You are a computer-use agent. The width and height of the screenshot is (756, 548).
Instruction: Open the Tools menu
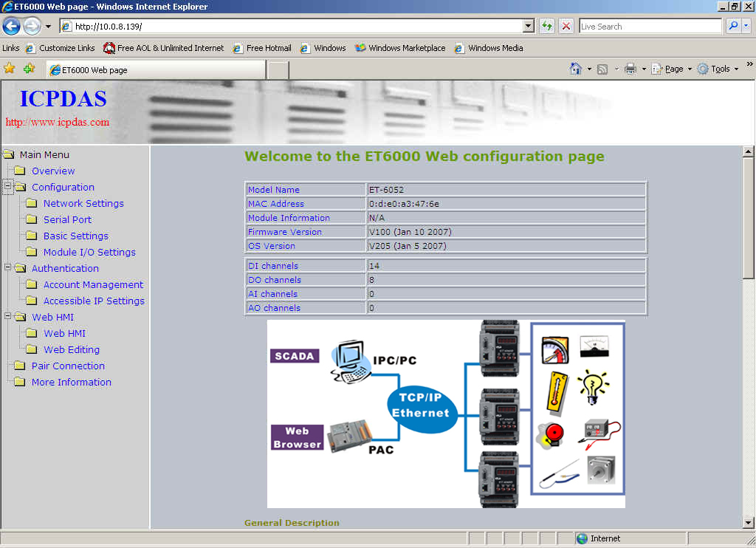(718, 69)
